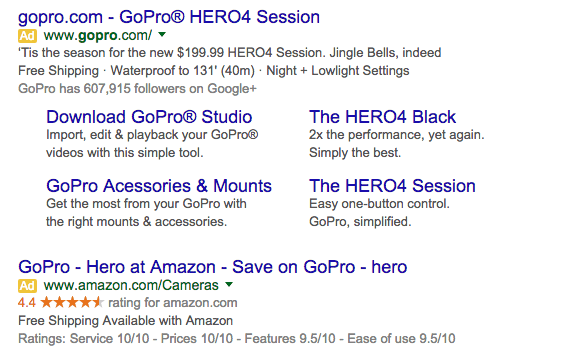Screen dimensions: 567x360
Task: Open GoPro Acessories & Mounts sitelink
Action: (x=159, y=186)
